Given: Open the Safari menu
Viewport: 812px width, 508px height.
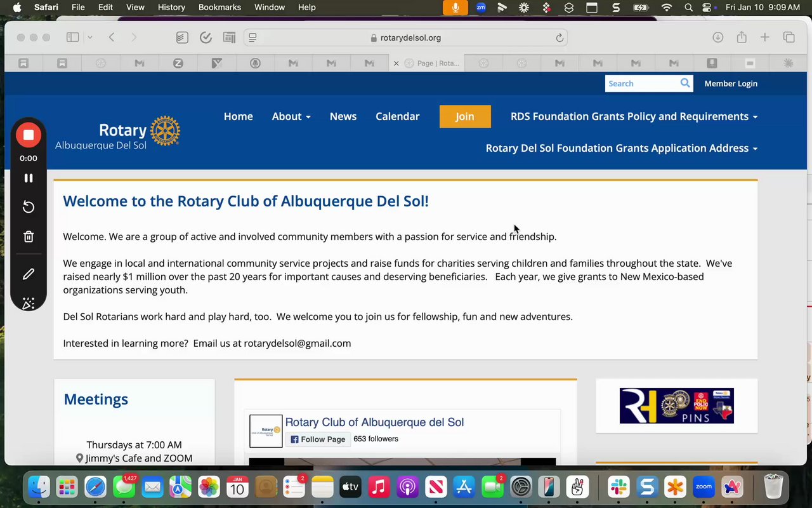Looking at the screenshot, I should (x=46, y=7).
